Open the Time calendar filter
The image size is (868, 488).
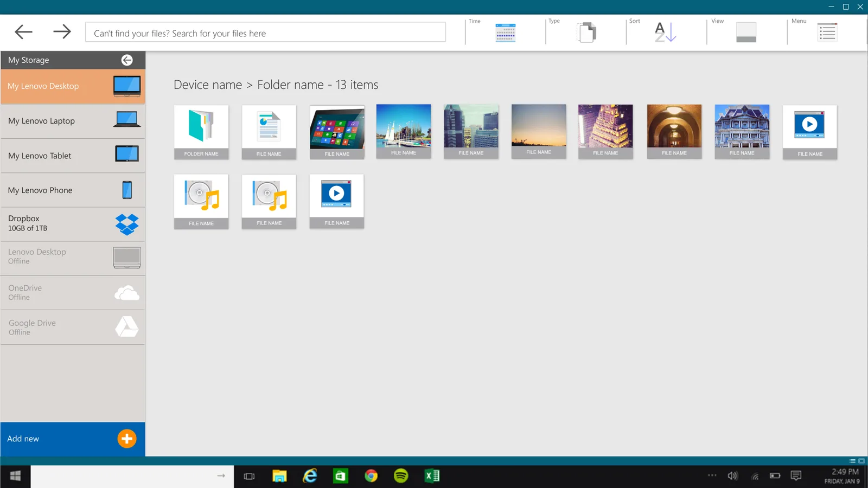point(505,33)
